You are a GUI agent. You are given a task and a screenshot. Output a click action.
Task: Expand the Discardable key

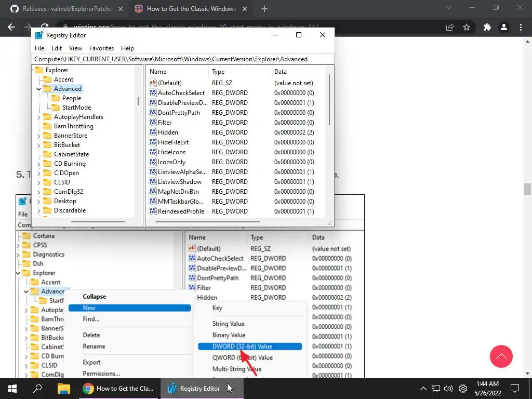tap(38, 210)
